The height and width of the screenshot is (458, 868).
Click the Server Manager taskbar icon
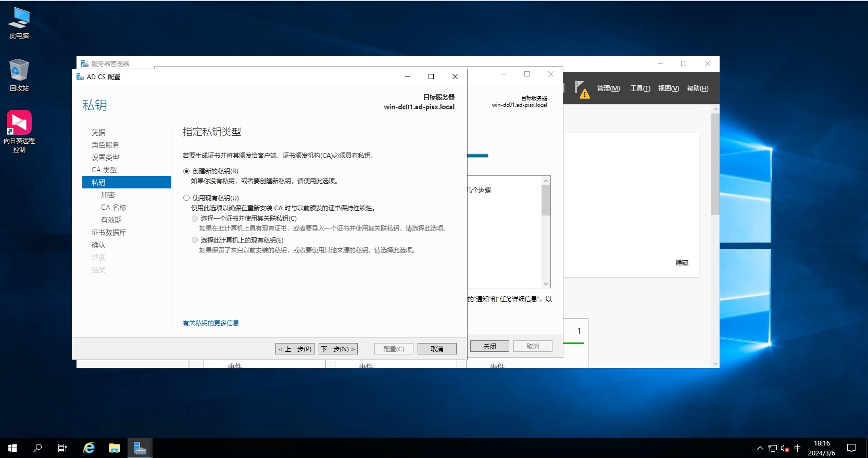[140, 448]
